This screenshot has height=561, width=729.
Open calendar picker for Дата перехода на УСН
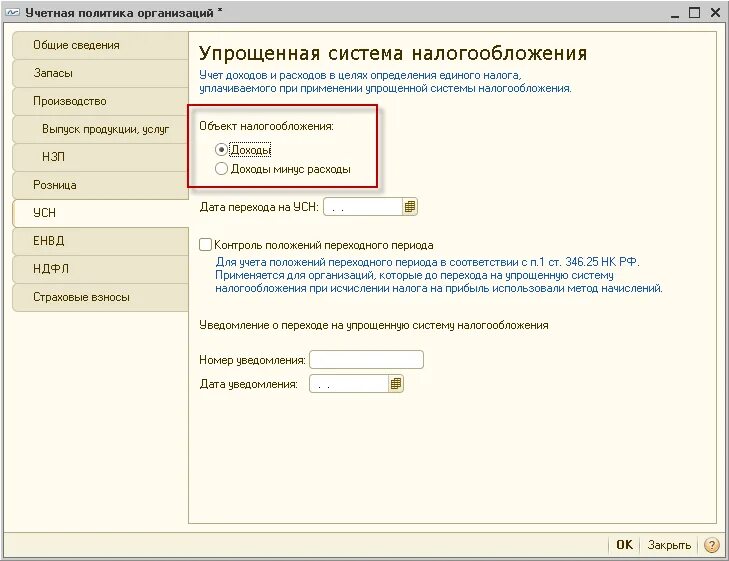410,207
